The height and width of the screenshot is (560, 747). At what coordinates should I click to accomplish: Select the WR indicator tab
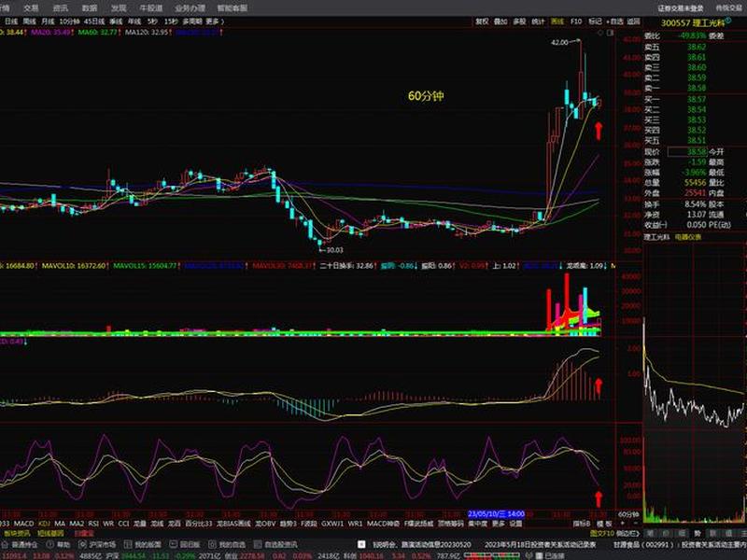108,524
